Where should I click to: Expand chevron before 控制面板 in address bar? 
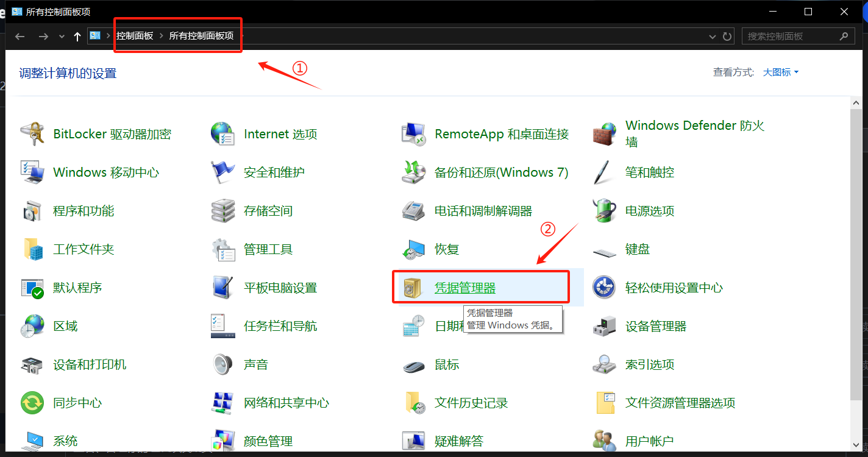tap(108, 36)
